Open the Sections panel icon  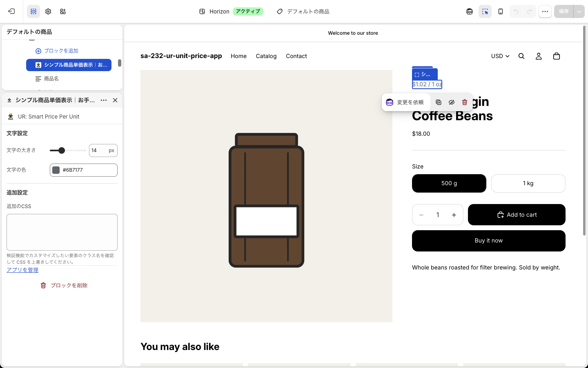coord(33,11)
